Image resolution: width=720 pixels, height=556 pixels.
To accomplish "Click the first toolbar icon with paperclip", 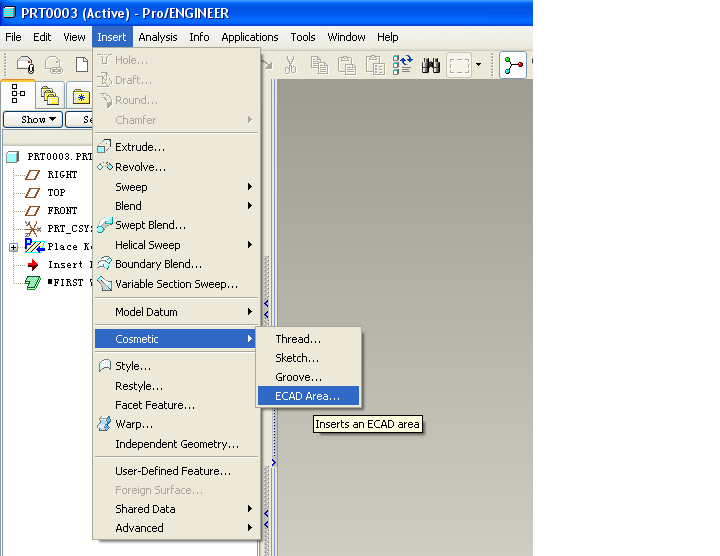I will 25,65.
